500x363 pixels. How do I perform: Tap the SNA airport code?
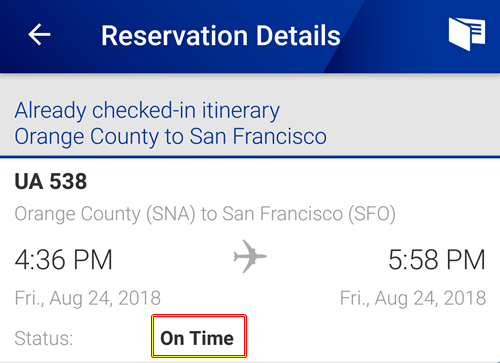click(171, 214)
